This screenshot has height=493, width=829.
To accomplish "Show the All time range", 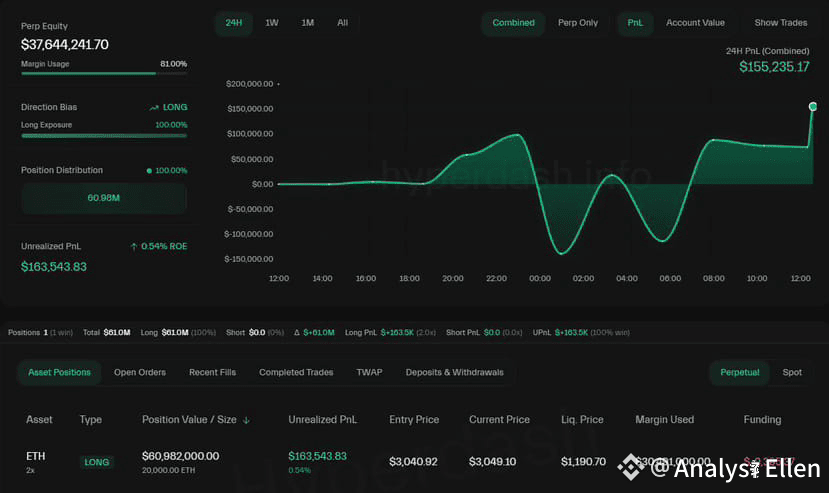I will tap(343, 23).
